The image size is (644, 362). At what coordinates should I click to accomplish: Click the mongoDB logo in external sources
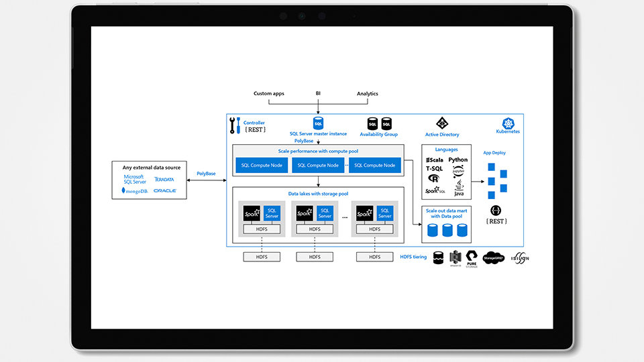pos(134,190)
